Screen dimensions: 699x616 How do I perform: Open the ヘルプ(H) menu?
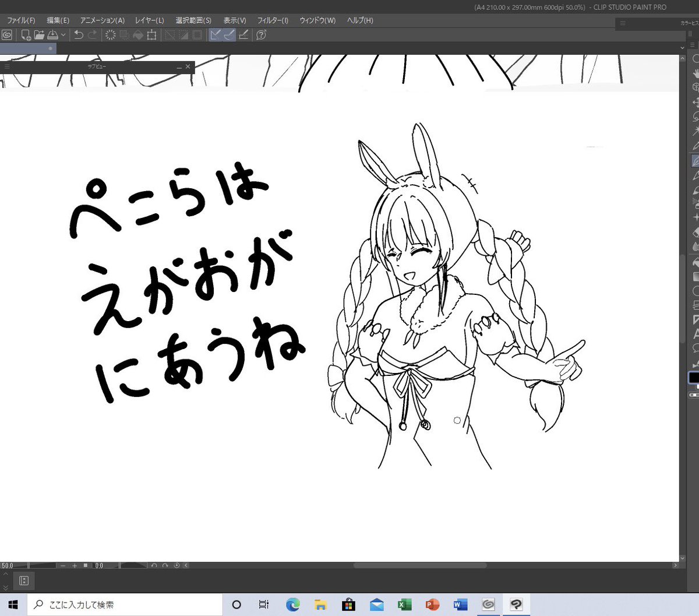(x=360, y=20)
